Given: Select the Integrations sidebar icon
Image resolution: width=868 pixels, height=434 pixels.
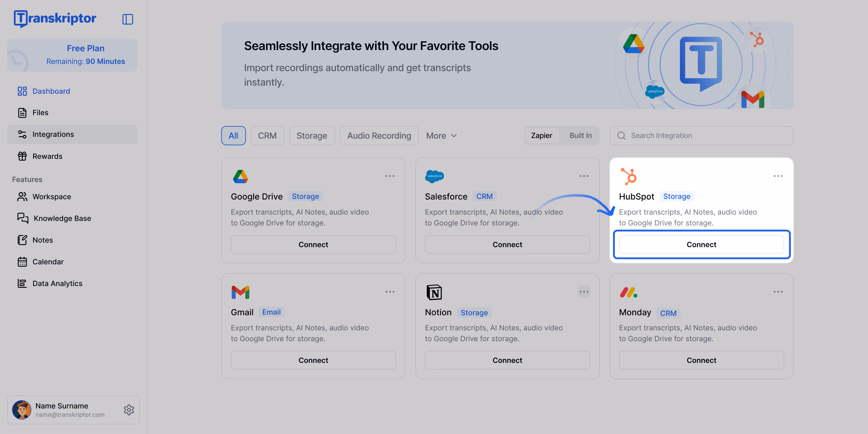Looking at the screenshot, I should [22, 134].
